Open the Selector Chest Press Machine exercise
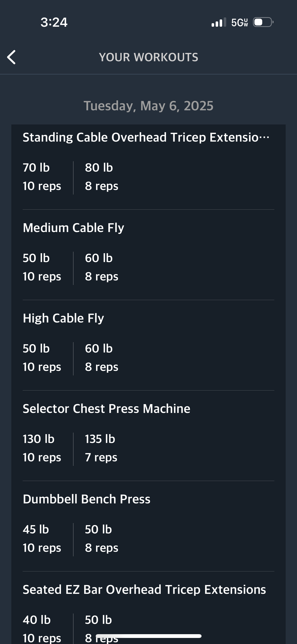Screen dimensions: 297x644 click(x=106, y=408)
